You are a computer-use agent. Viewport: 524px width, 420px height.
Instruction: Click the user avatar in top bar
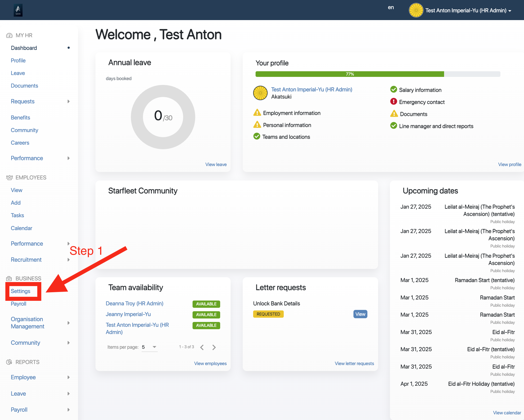(416, 10)
